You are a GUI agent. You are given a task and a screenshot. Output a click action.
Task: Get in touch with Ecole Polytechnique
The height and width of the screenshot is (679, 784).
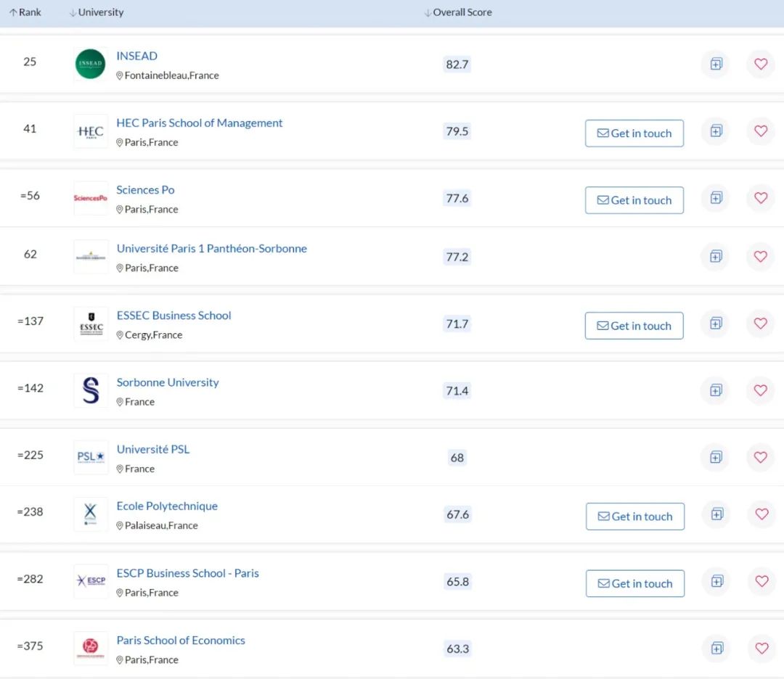pyautogui.click(x=635, y=517)
